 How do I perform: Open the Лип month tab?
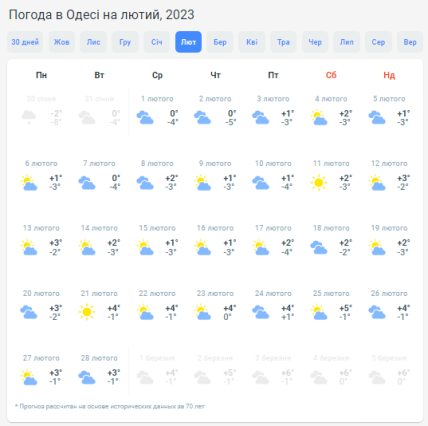347,42
